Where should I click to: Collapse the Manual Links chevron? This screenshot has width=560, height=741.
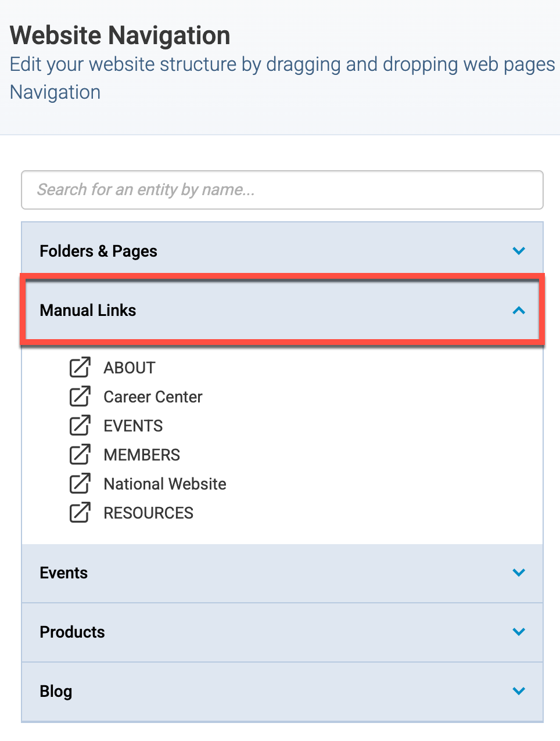[519, 311]
